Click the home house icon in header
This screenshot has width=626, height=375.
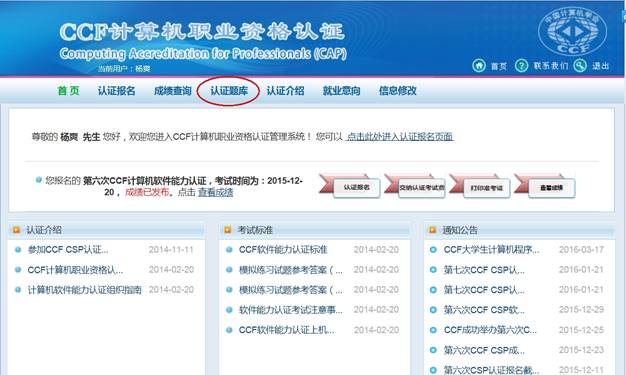click(x=479, y=65)
